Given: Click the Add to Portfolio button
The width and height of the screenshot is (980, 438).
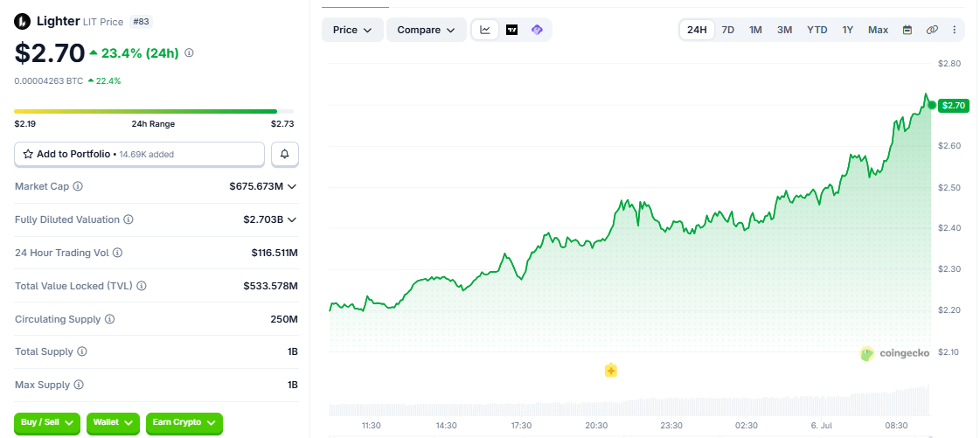Looking at the screenshot, I should pos(139,154).
